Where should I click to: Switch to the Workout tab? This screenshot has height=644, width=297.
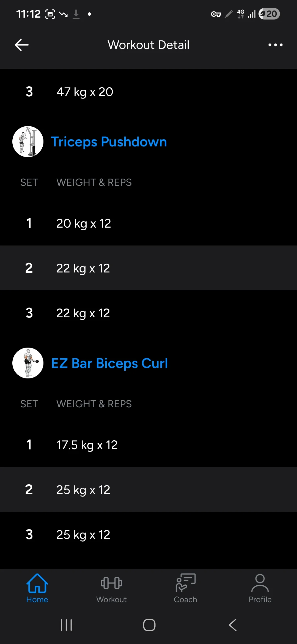111,588
